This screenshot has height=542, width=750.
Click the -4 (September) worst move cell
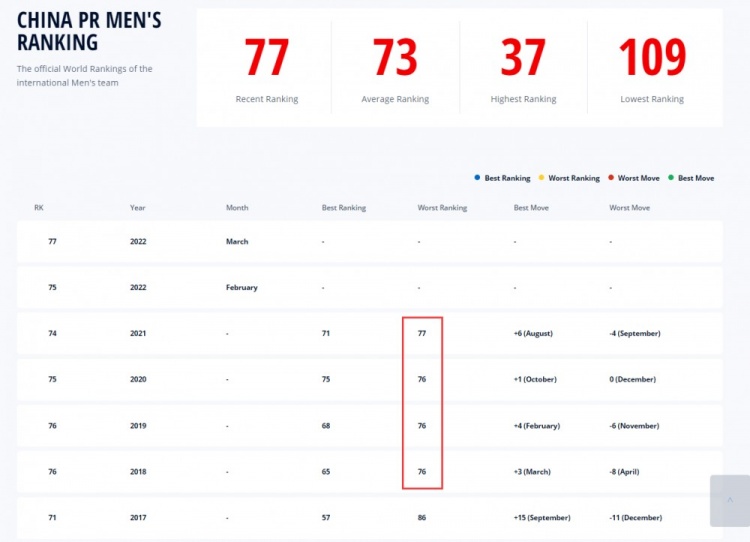coord(635,333)
